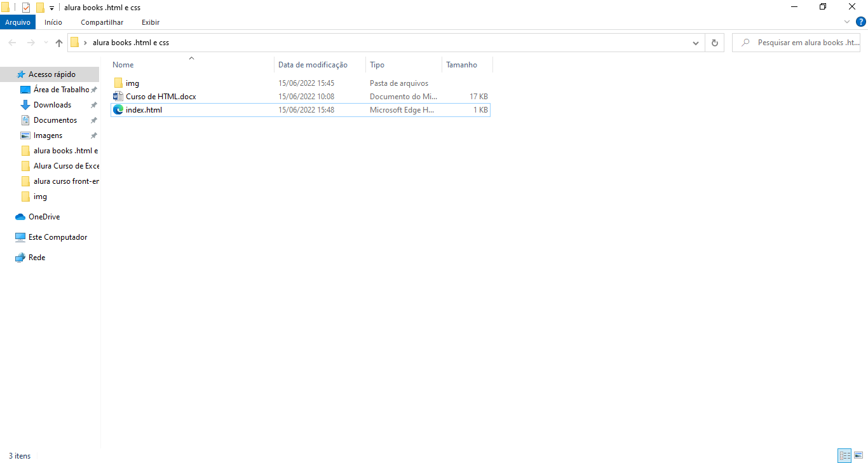Image resolution: width=868 pixels, height=463 pixels.
Task: Select the Curso de HTML.docx file
Action: (300, 97)
